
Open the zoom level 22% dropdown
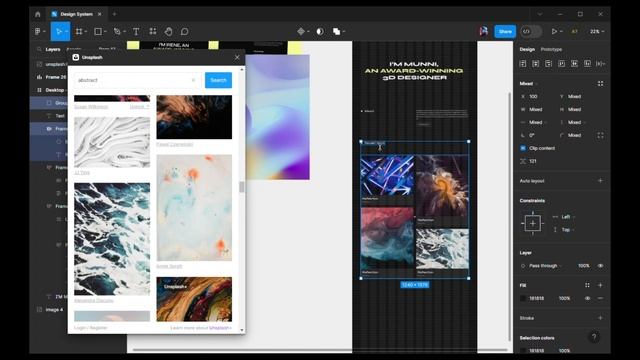click(x=597, y=31)
